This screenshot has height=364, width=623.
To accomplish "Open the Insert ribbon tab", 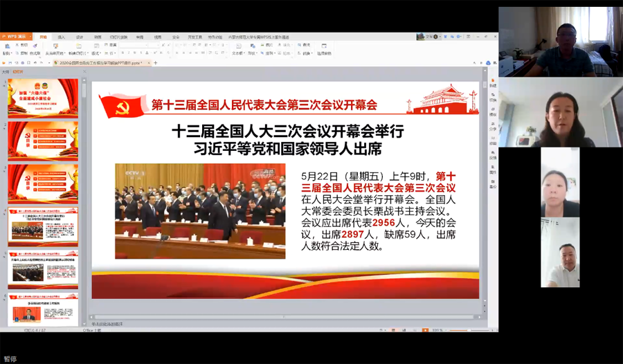I will (61, 37).
